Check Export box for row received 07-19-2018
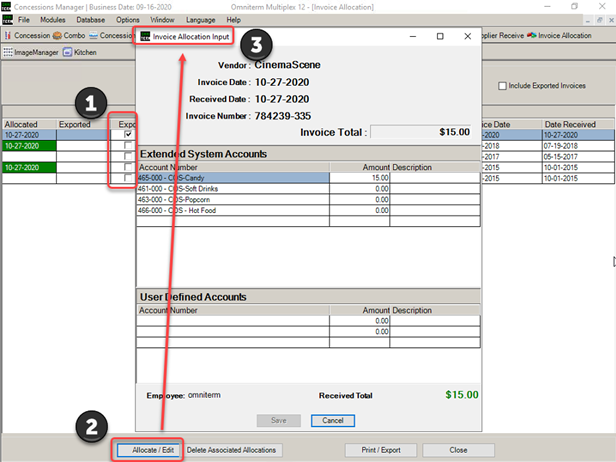Viewport: 616px width, 462px height. pos(128,145)
